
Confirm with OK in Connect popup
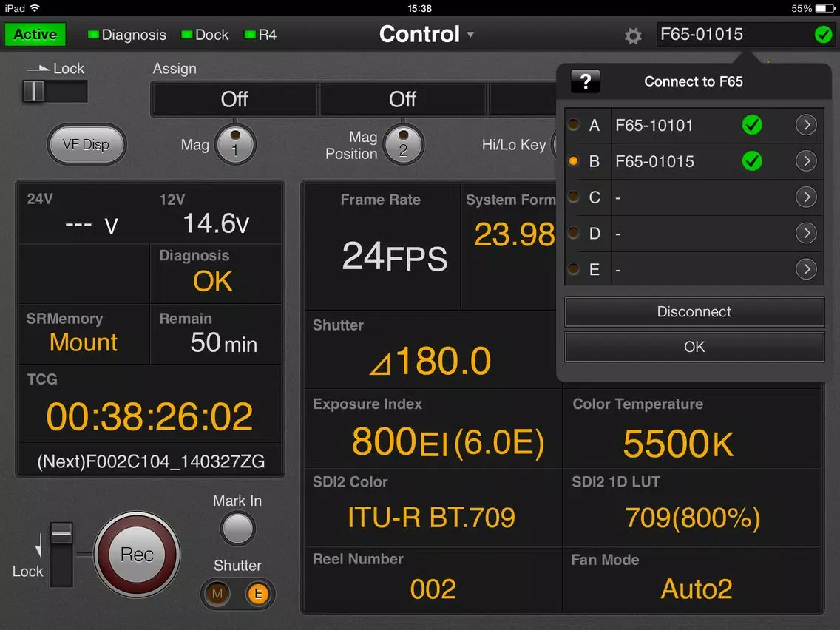(x=694, y=347)
